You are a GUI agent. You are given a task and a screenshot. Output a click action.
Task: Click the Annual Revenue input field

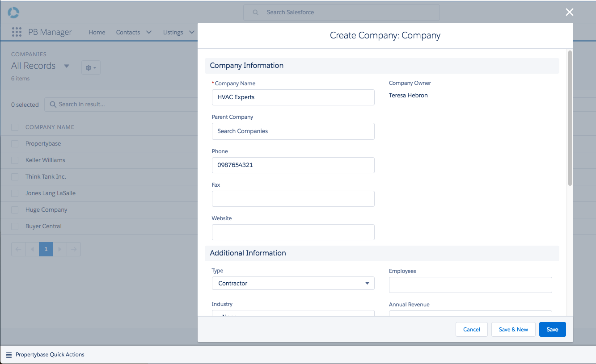coord(470,314)
